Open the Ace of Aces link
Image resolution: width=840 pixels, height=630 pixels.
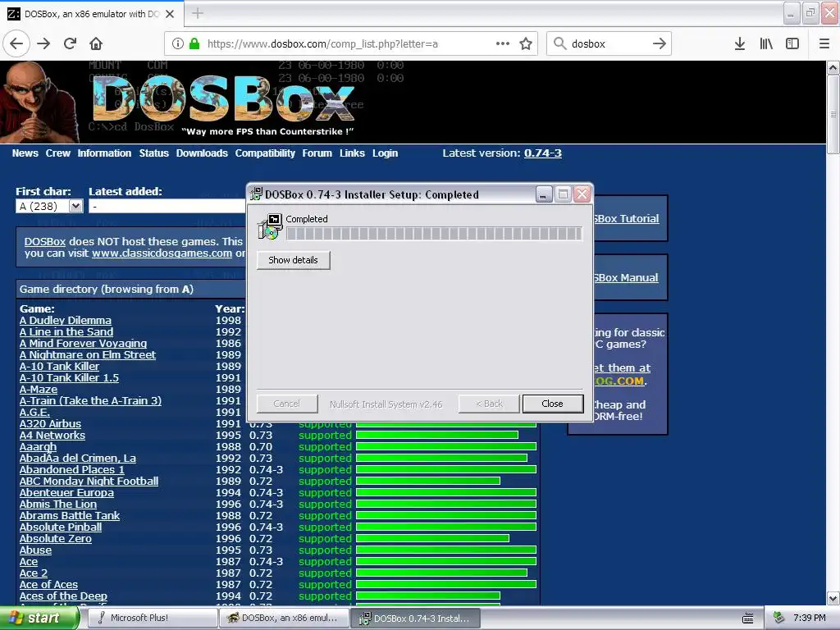click(48, 584)
